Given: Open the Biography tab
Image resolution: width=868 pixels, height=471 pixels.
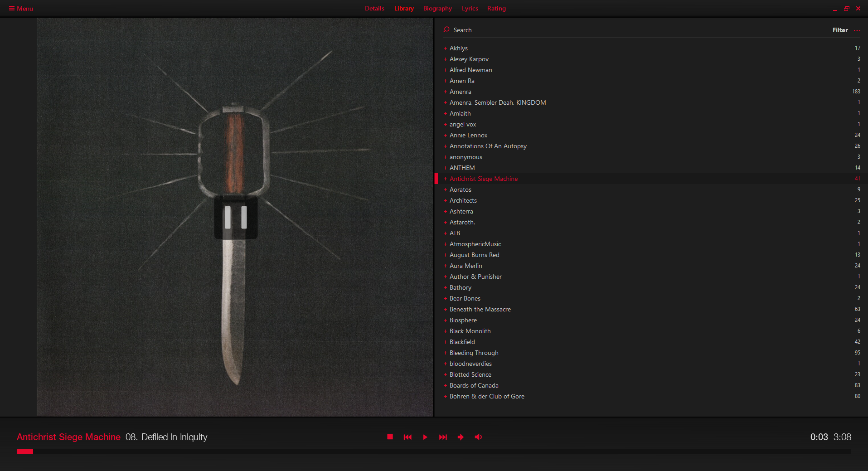Looking at the screenshot, I should (437, 8).
